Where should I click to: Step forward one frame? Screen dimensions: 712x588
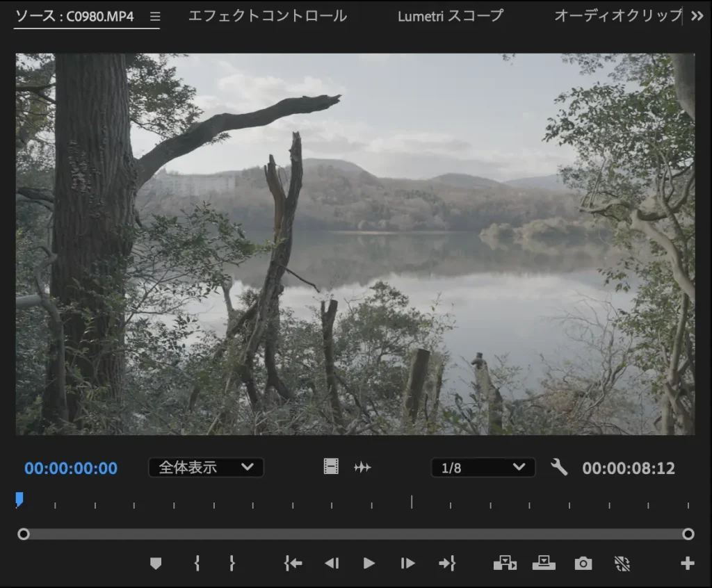pyautogui.click(x=407, y=563)
